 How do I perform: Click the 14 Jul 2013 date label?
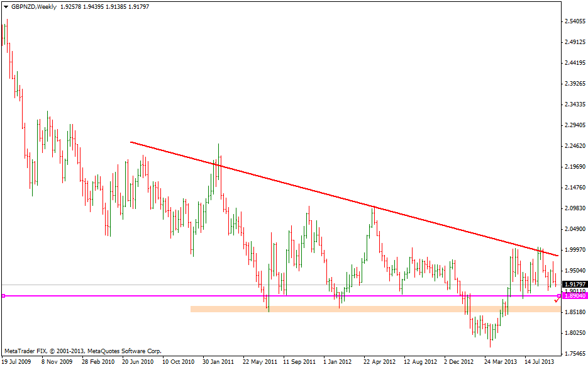pos(540,362)
